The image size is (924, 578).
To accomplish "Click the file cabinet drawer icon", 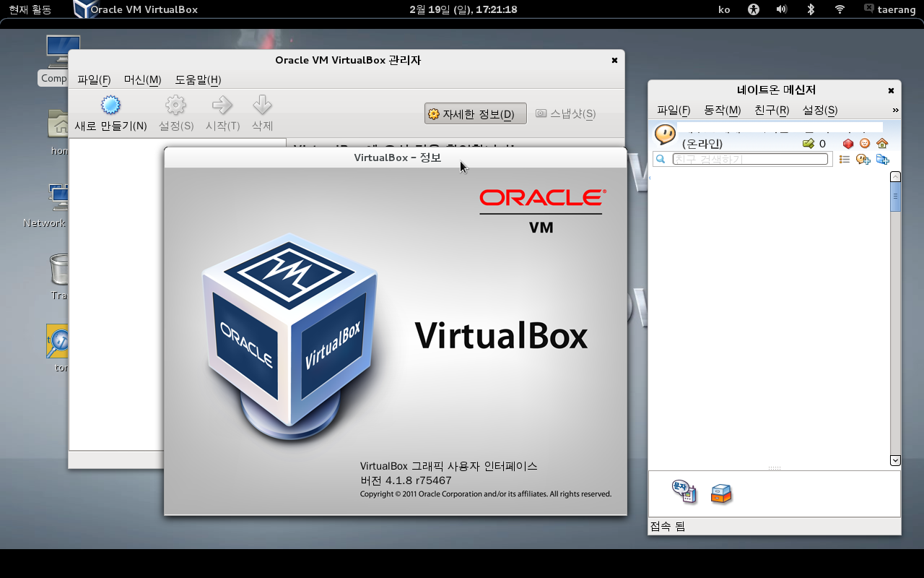I will 721,494.
